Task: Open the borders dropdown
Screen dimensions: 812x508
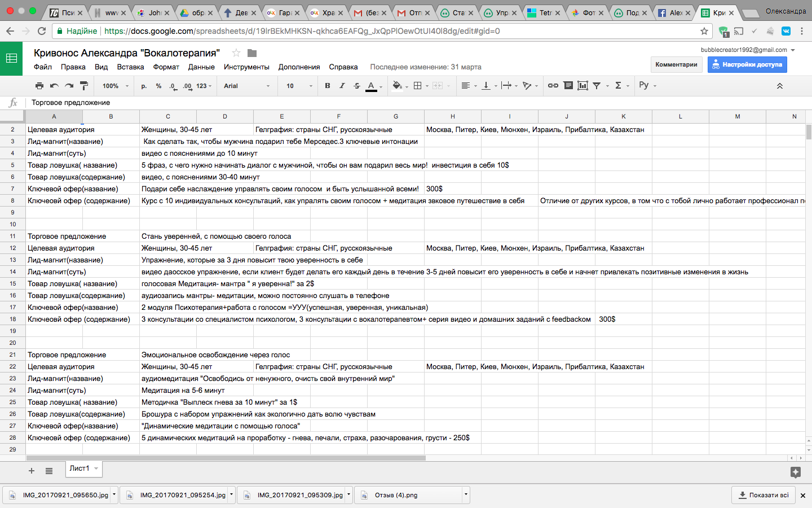Action: point(420,86)
